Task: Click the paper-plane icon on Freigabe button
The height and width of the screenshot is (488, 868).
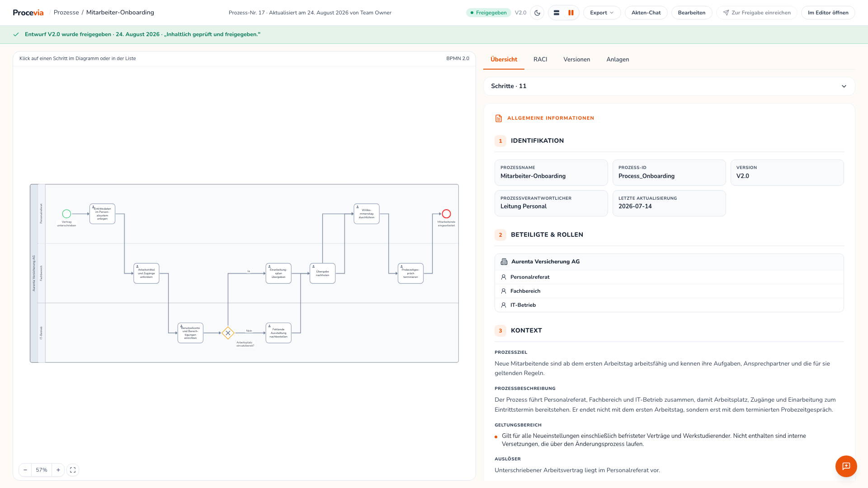Action: [726, 13]
